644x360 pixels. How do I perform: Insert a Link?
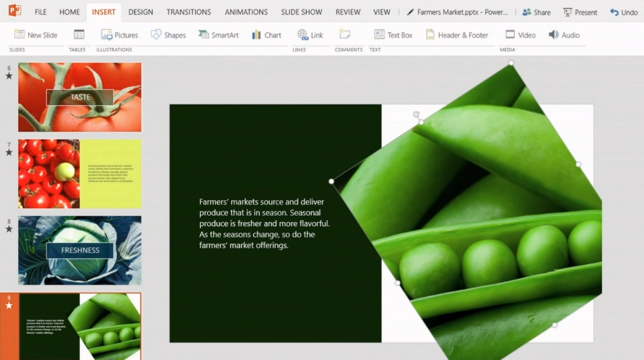tap(310, 35)
